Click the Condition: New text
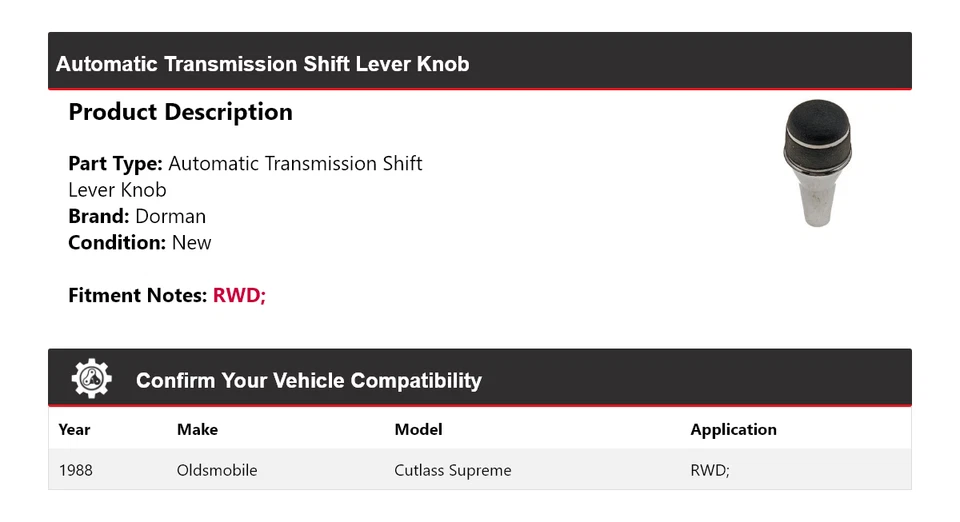Viewport: 960px width, 522px height. pos(140,242)
